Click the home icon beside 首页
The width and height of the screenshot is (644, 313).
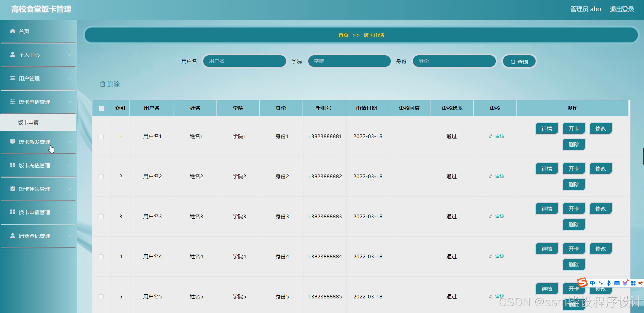pyautogui.click(x=13, y=31)
